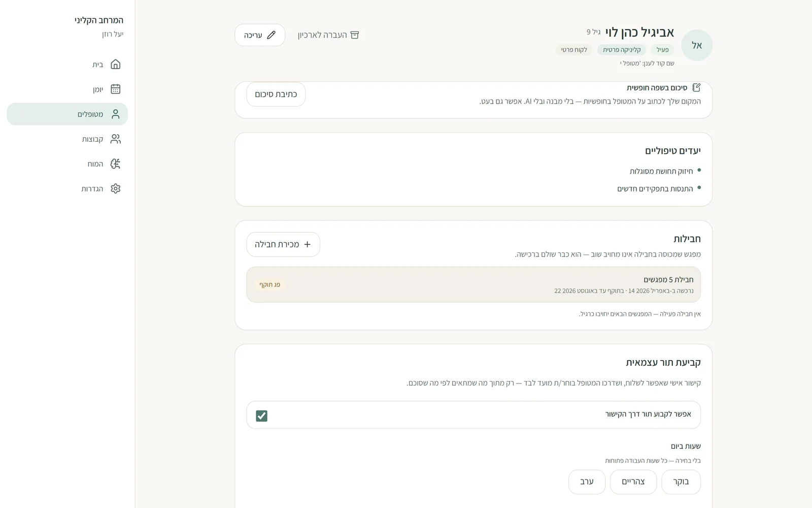Click the חבילות heading
812x508 pixels.
(687, 239)
